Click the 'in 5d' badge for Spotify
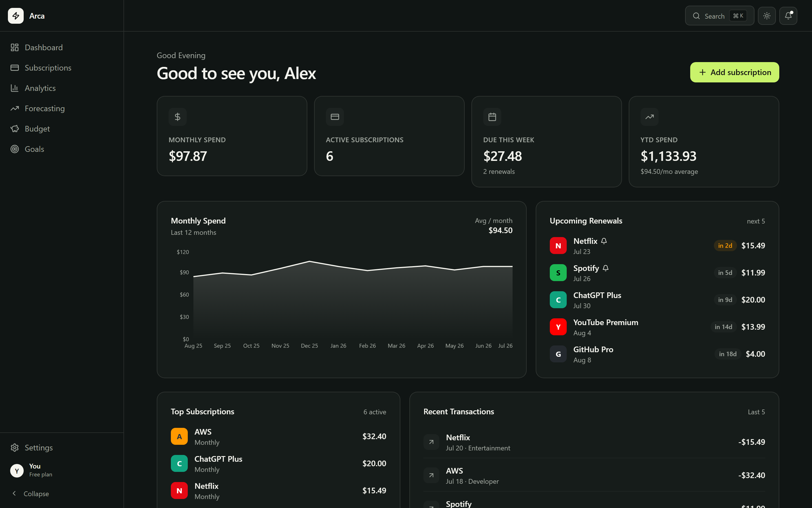Viewport: 812px width, 508px height. pyautogui.click(x=725, y=273)
